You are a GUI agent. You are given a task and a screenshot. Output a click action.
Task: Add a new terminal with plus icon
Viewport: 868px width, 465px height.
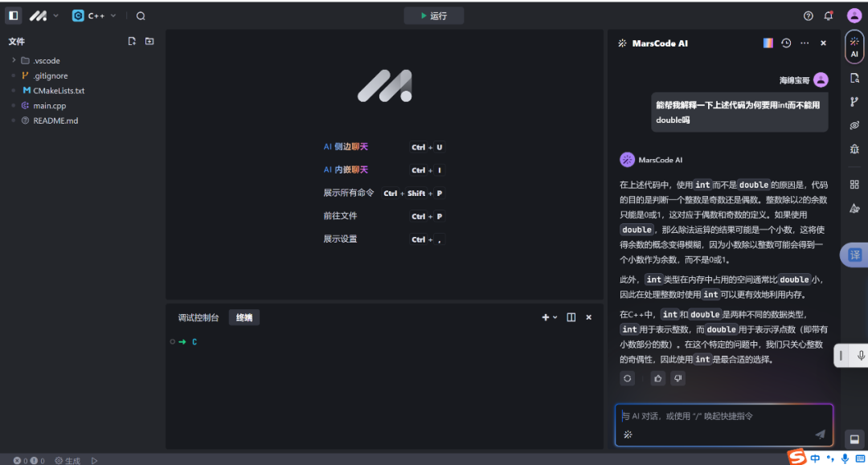tap(545, 317)
